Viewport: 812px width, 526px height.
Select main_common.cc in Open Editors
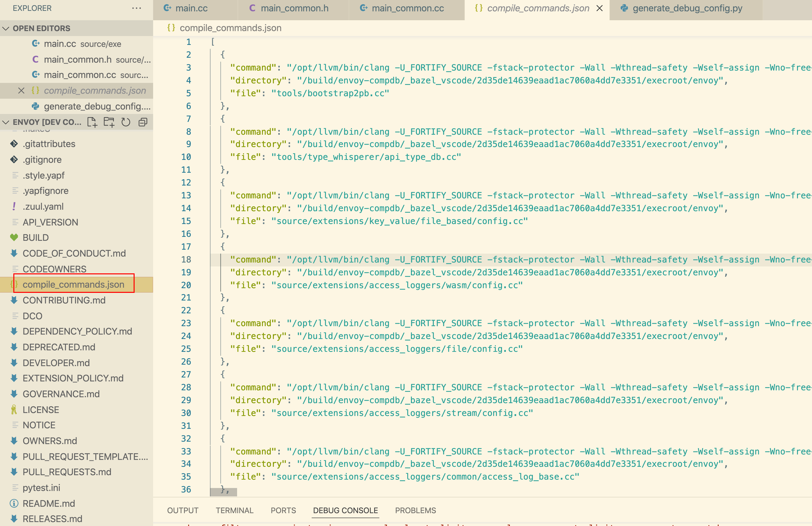(80, 75)
